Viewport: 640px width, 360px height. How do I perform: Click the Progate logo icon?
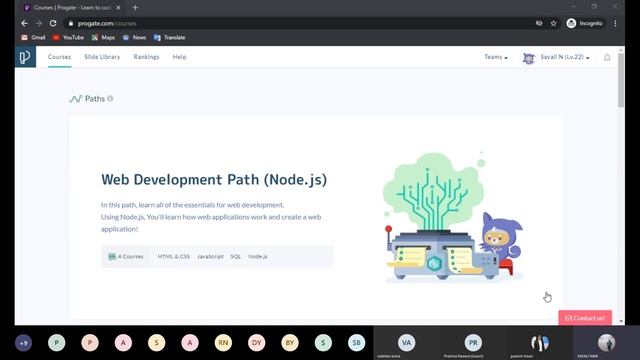pos(25,57)
